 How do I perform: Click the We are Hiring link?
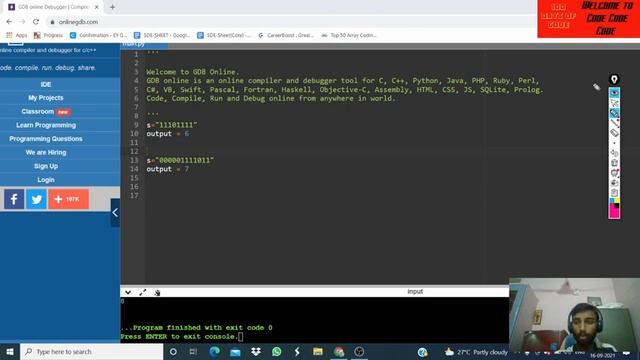[x=46, y=152]
